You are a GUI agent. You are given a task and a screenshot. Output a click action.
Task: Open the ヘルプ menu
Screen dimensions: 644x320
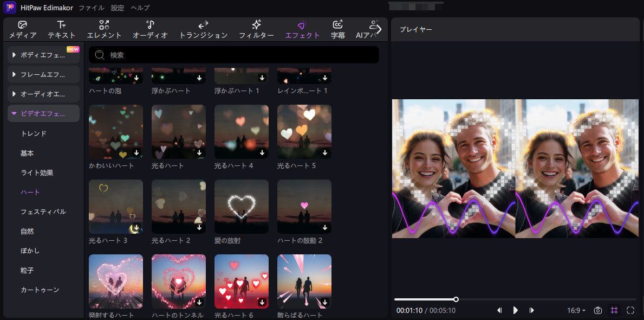(x=140, y=8)
